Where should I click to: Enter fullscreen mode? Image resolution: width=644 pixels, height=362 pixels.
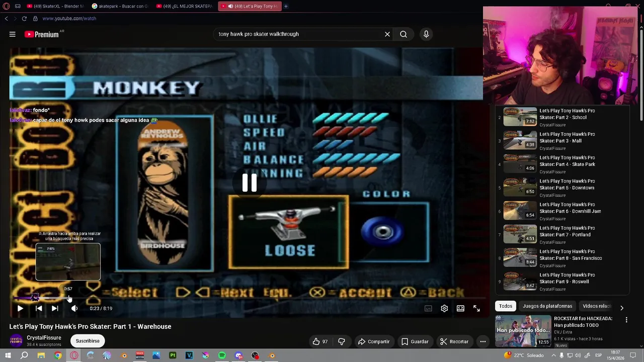pyautogui.click(x=476, y=308)
